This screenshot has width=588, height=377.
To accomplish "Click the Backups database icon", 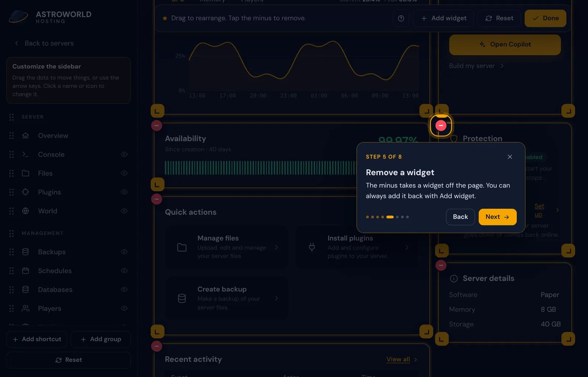I will point(25,252).
